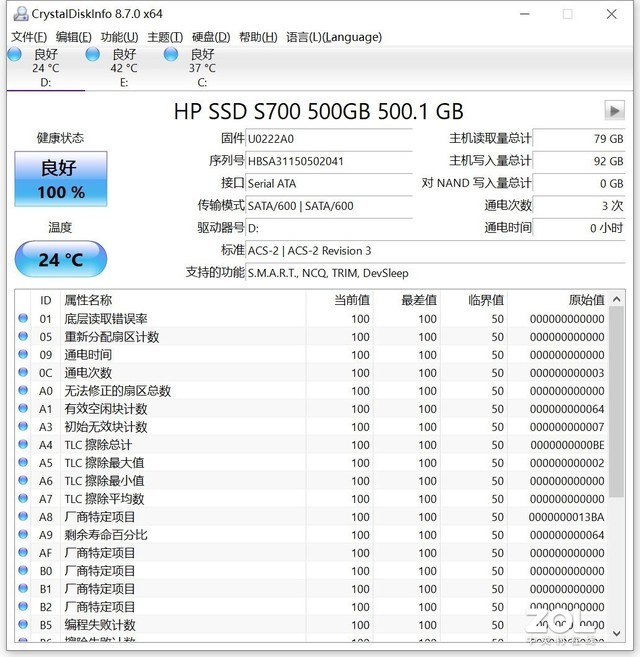Open the 硬盘(D) menu

tap(211, 37)
